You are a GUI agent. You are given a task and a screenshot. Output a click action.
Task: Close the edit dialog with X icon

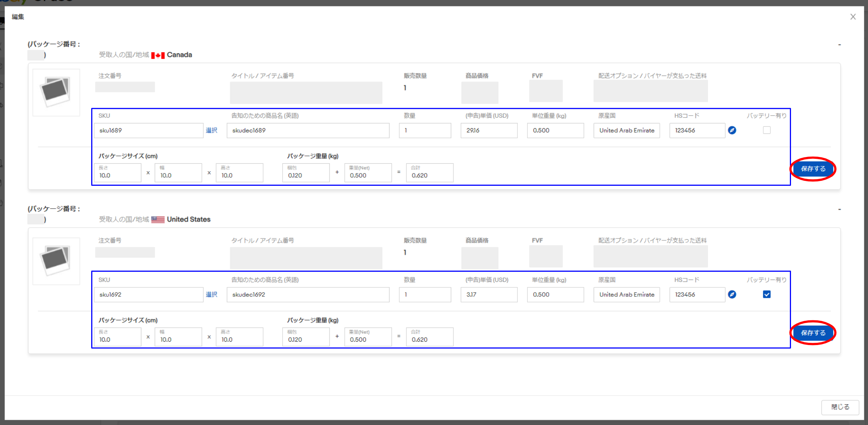point(853,17)
